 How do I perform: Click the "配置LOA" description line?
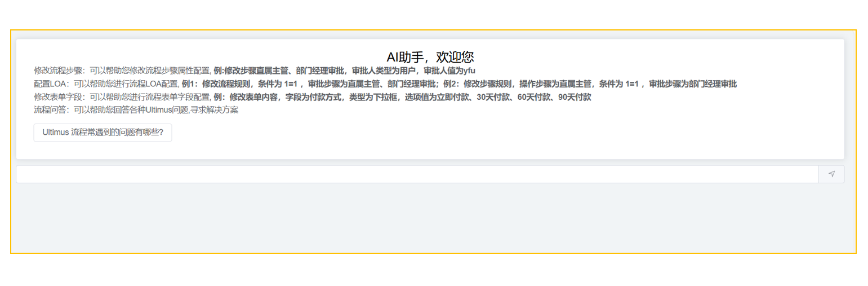coord(385,84)
